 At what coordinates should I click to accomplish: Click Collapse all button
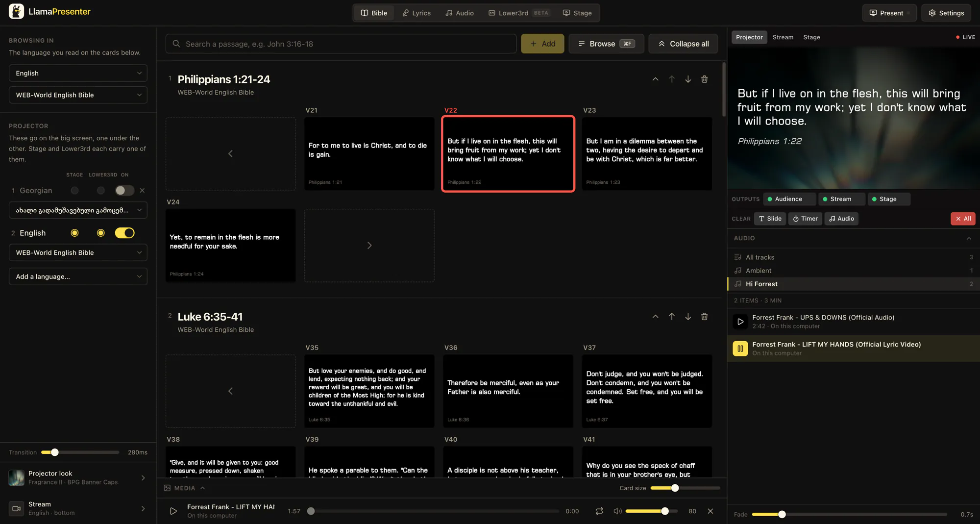(x=683, y=44)
